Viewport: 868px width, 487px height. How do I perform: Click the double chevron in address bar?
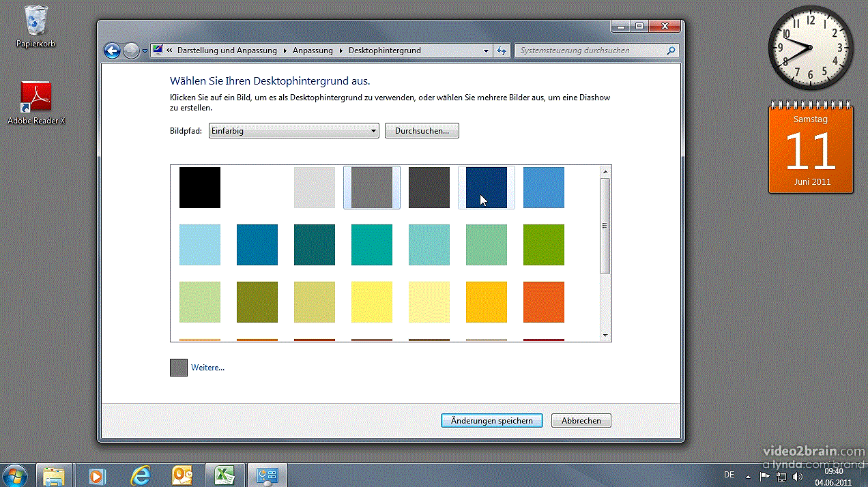171,50
